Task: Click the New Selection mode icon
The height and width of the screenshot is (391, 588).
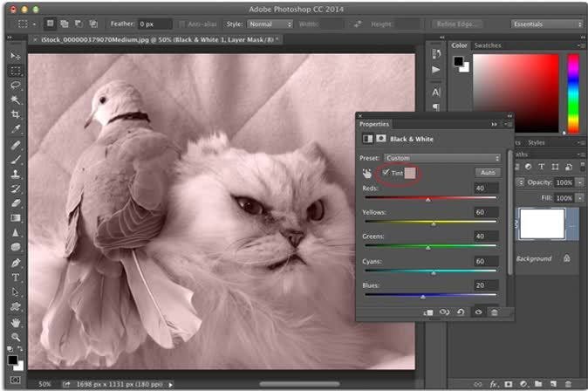Action: point(50,24)
